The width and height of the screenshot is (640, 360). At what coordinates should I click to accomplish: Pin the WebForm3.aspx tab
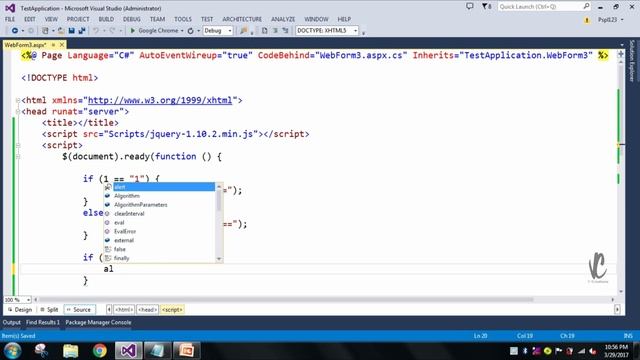53,44
